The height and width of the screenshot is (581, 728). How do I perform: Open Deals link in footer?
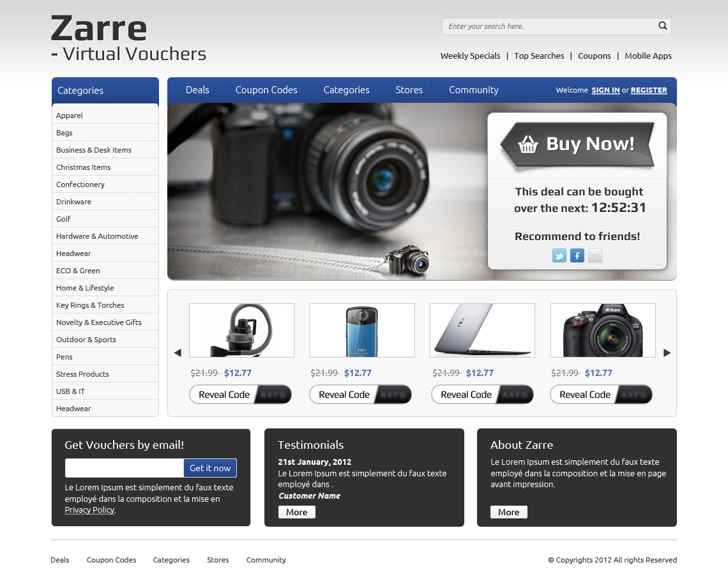tap(60, 560)
